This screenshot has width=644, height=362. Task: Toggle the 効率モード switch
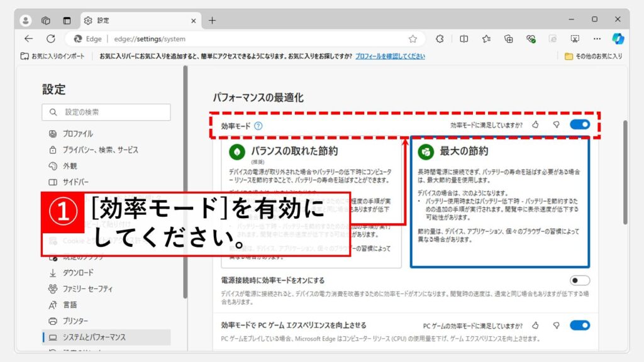click(x=579, y=124)
